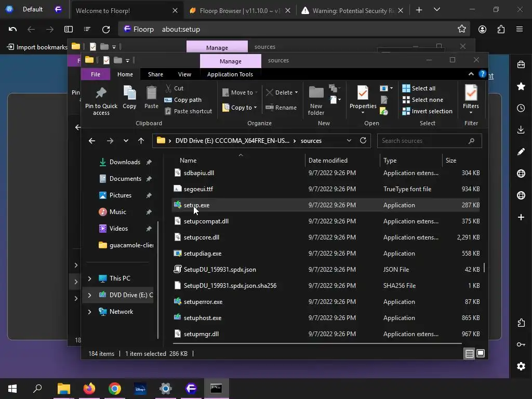Open recent locations dropdown
The height and width of the screenshot is (399, 532).
tap(126, 141)
